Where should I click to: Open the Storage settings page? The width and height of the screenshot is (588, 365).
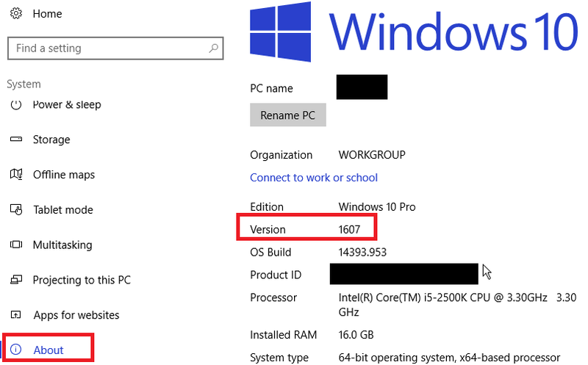51,140
